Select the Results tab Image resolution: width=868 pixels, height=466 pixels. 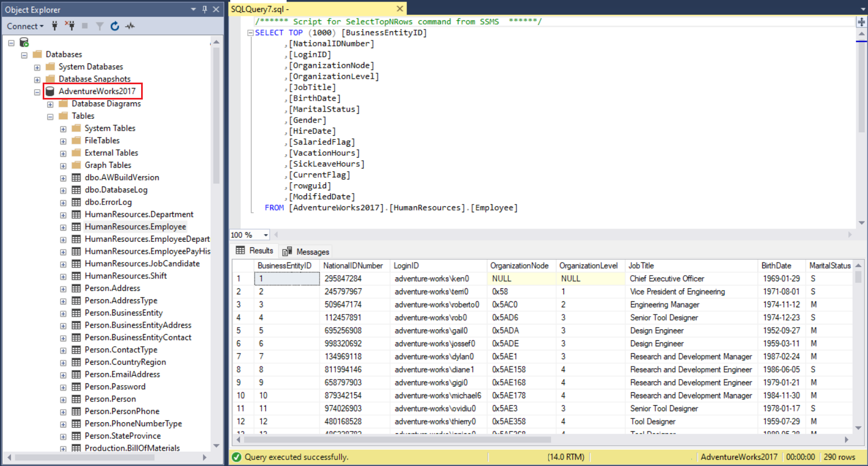pyautogui.click(x=255, y=251)
